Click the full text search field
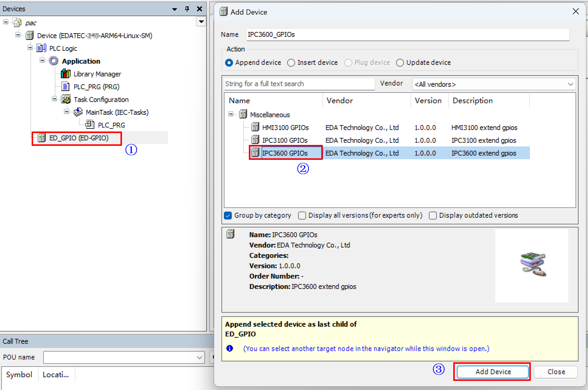The image size is (588, 390). point(299,84)
